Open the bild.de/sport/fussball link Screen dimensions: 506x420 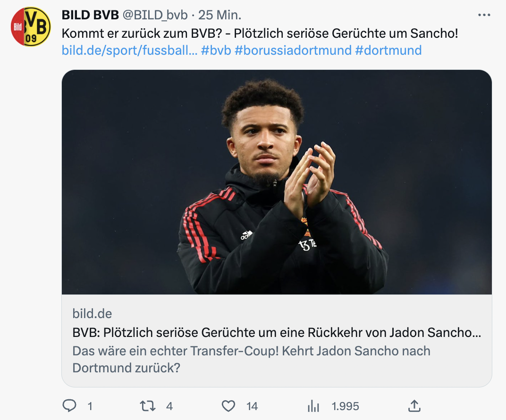[x=129, y=50]
